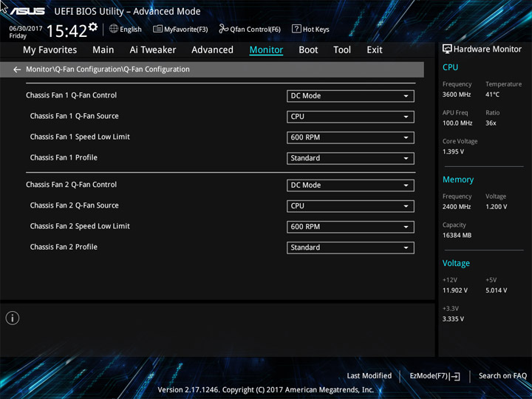This screenshot has width=532, height=399.
Task: Open Chassis Fan 2 Q-Fan Source dropdown
Action: (350, 206)
